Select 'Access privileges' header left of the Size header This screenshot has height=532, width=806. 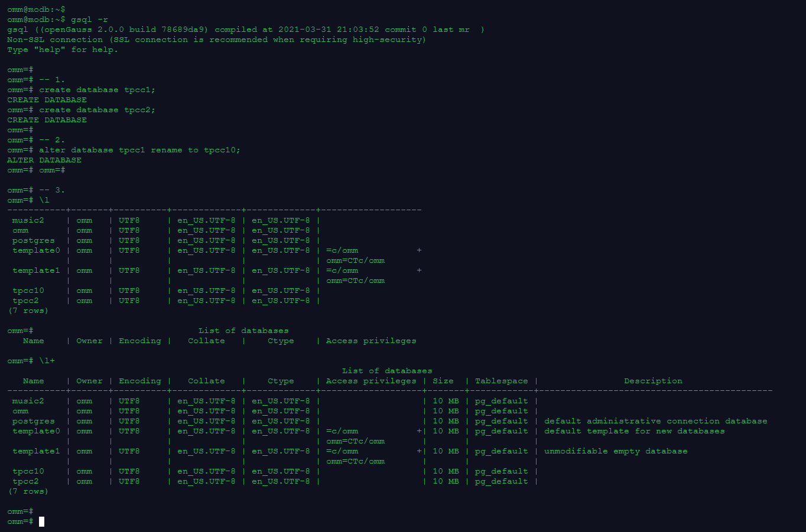pos(371,381)
